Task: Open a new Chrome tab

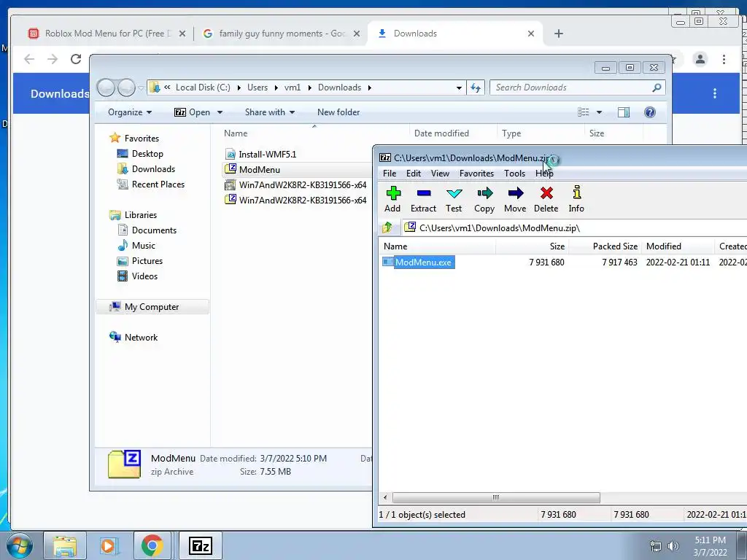Action: [x=559, y=34]
